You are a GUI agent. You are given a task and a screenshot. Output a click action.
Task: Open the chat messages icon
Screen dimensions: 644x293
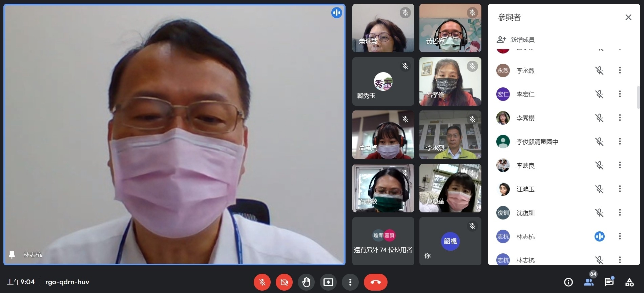(x=609, y=282)
